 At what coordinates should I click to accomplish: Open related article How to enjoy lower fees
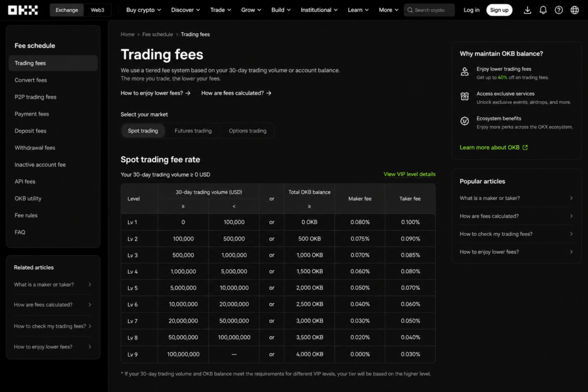point(53,347)
